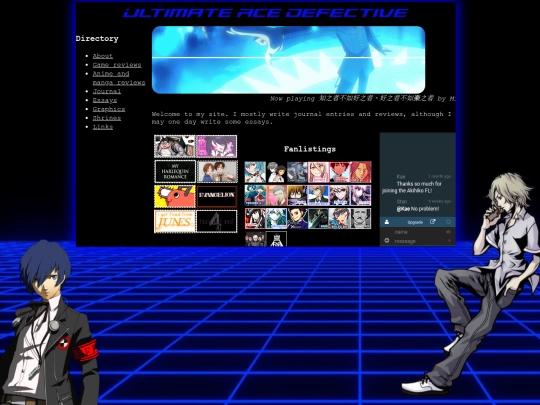The width and height of the screenshot is (540, 405).
Task: Focus the chatbox message field
Action: (418, 241)
